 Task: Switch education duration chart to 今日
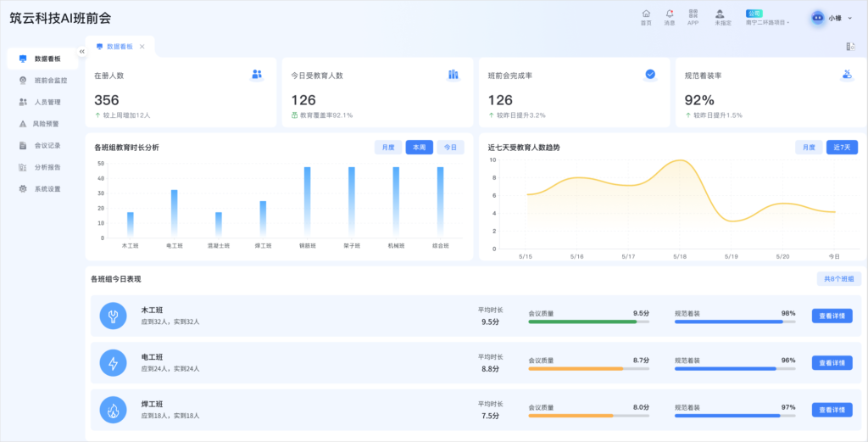450,148
